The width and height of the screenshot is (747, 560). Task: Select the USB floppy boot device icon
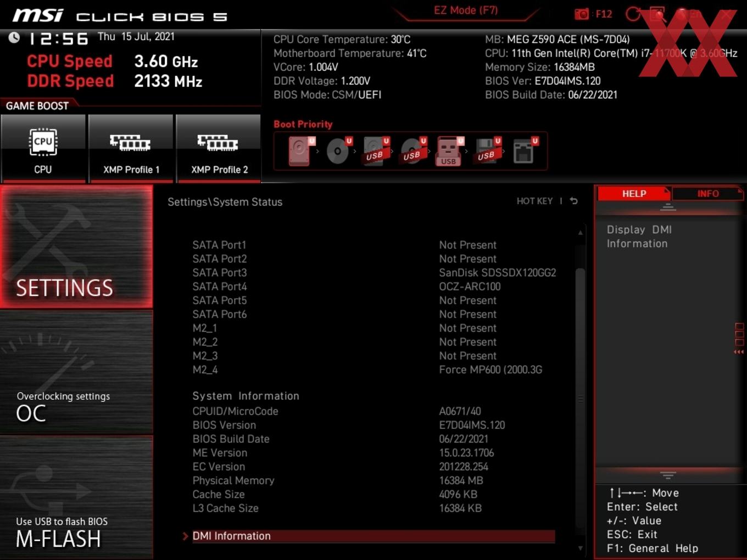click(488, 150)
